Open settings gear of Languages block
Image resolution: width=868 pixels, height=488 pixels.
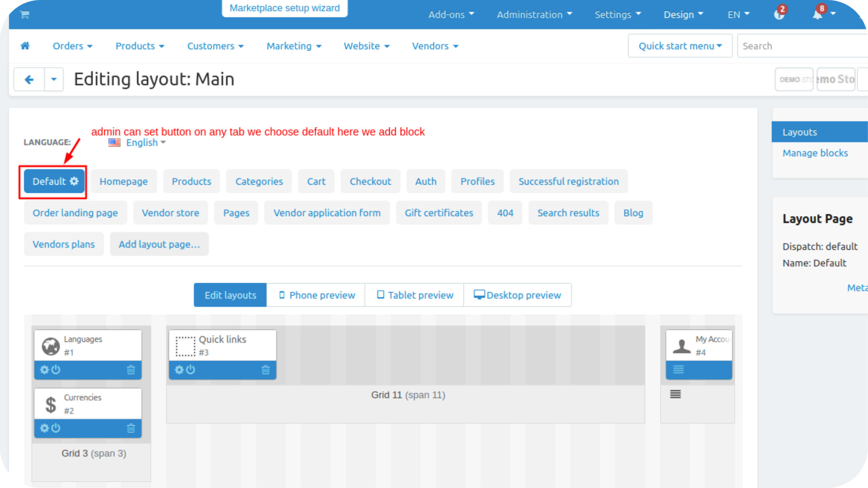point(44,370)
